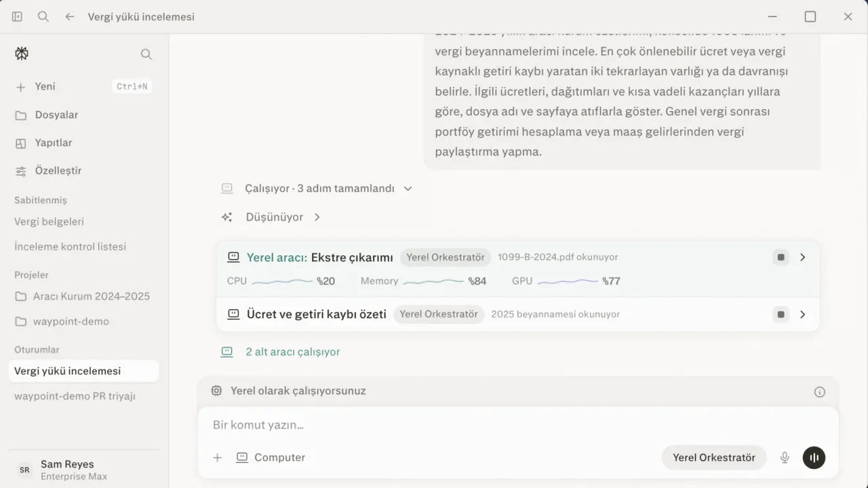868x488 pixels.
Task: Expand the Ücret ve getiri kaybı özeti chevron
Action: (x=803, y=314)
